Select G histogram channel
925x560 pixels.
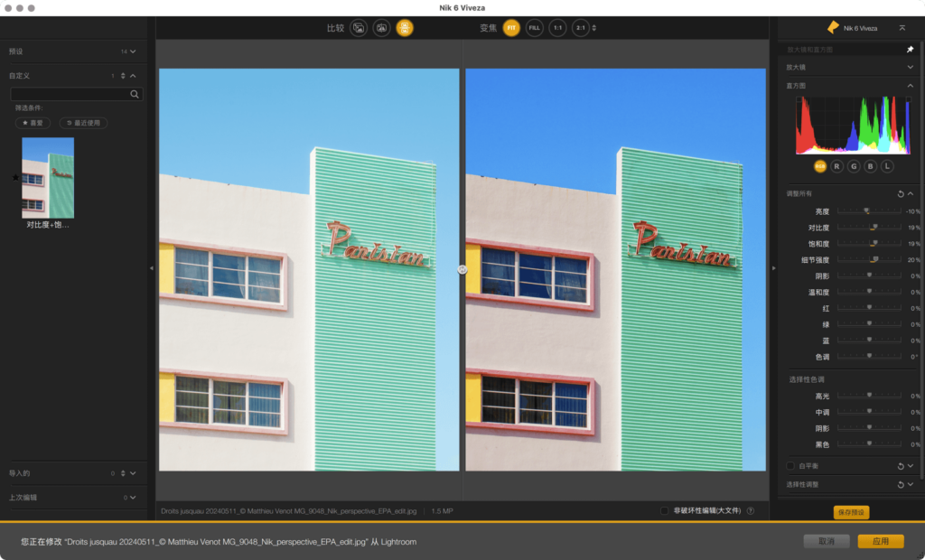point(854,166)
